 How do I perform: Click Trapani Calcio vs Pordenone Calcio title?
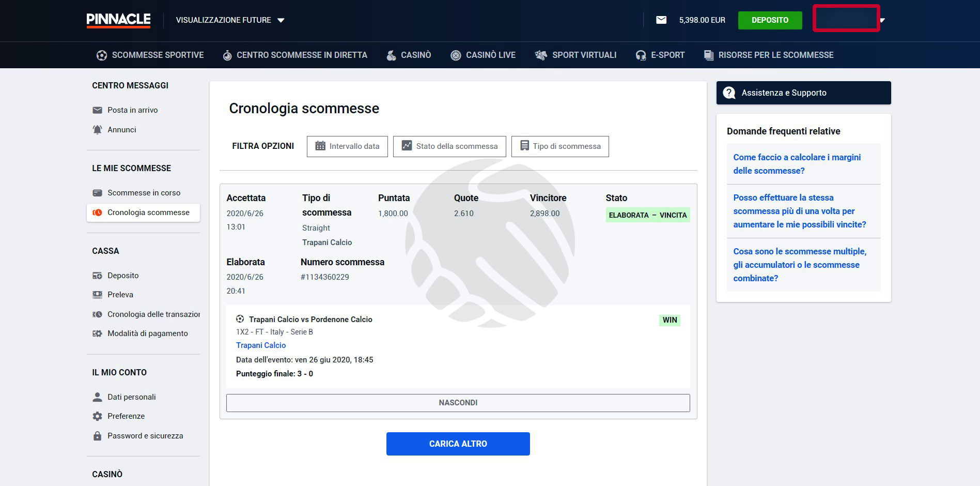point(310,320)
